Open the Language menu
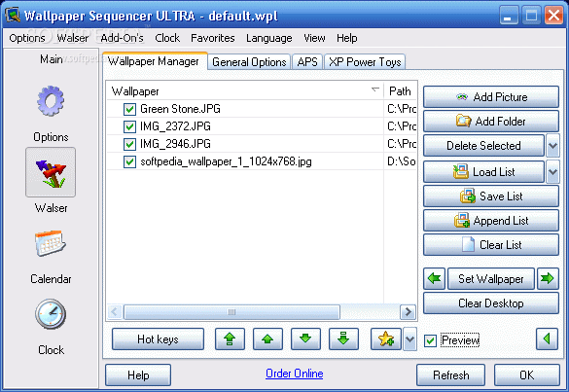Viewport: 569px width, 392px height. click(x=268, y=38)
